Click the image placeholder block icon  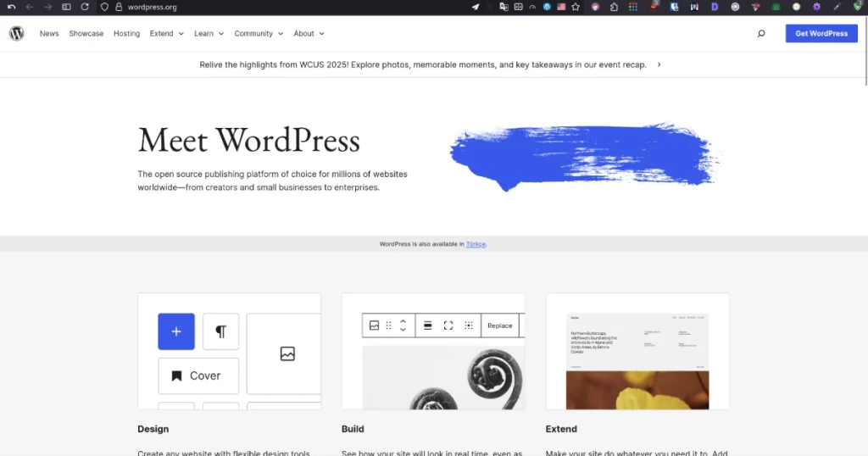(x=287, y=353)
